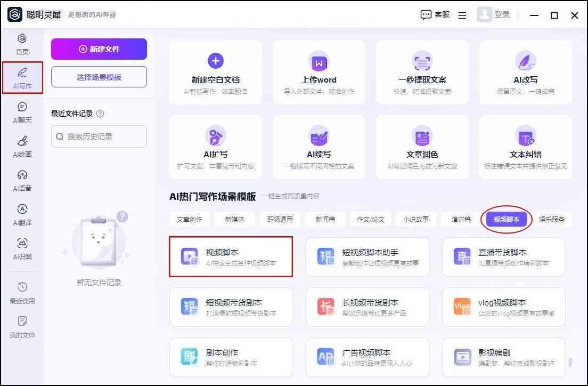The height and width of the screenshot is (386, 588).
Task: Switch to the 职场通用 tab
Action: pos(280,219)
